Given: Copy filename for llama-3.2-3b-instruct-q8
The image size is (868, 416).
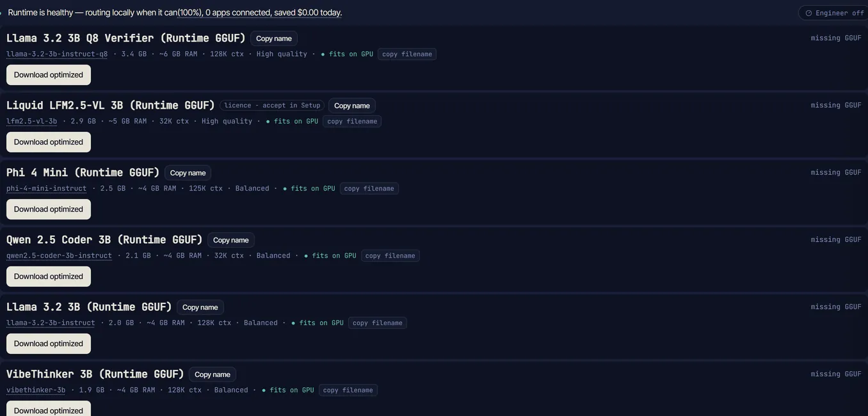Looking at the screenshot, I should click(407, 54).
